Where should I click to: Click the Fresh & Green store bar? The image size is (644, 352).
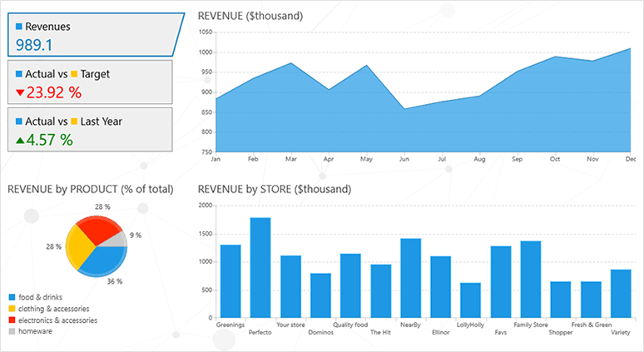[591, 300]
